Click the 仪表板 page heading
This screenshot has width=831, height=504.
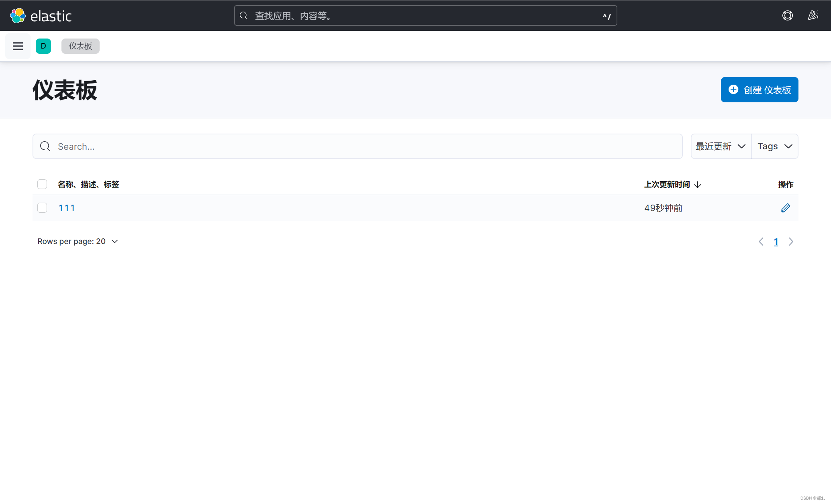tap(65, 90)
